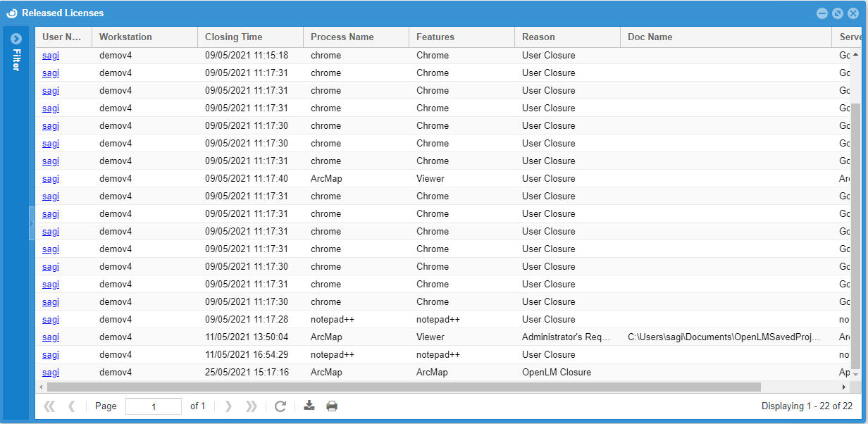This screenshot has height=424, width=868.
Task: Click the export/download icon in the paging toolbar
Action: point(309,406)
